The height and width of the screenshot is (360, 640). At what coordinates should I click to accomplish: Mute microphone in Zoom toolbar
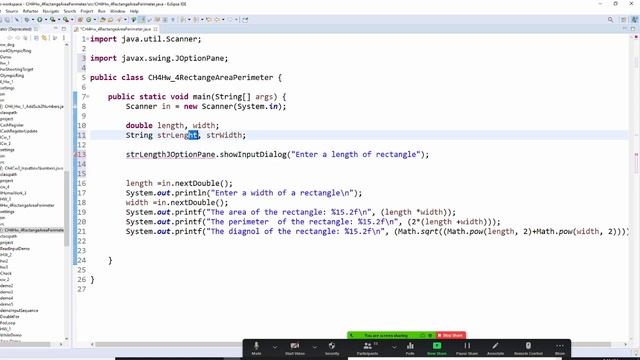click(x=256, y=348)
